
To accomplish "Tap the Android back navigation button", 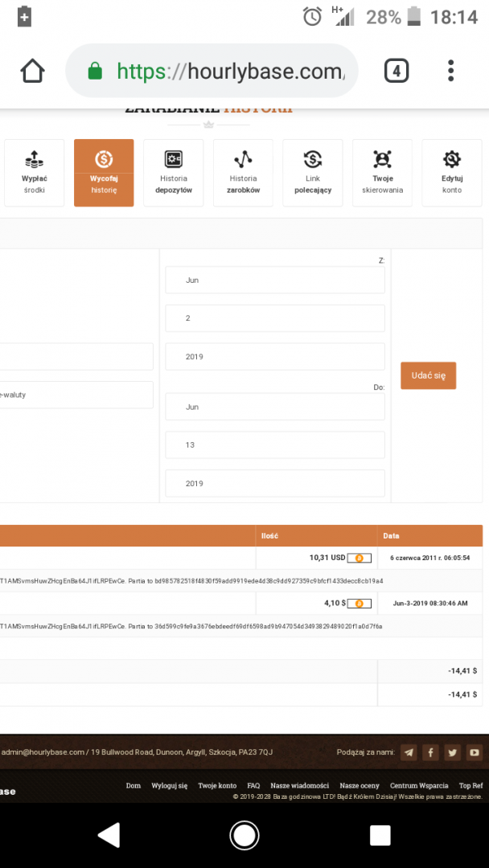I will (109, 835).
